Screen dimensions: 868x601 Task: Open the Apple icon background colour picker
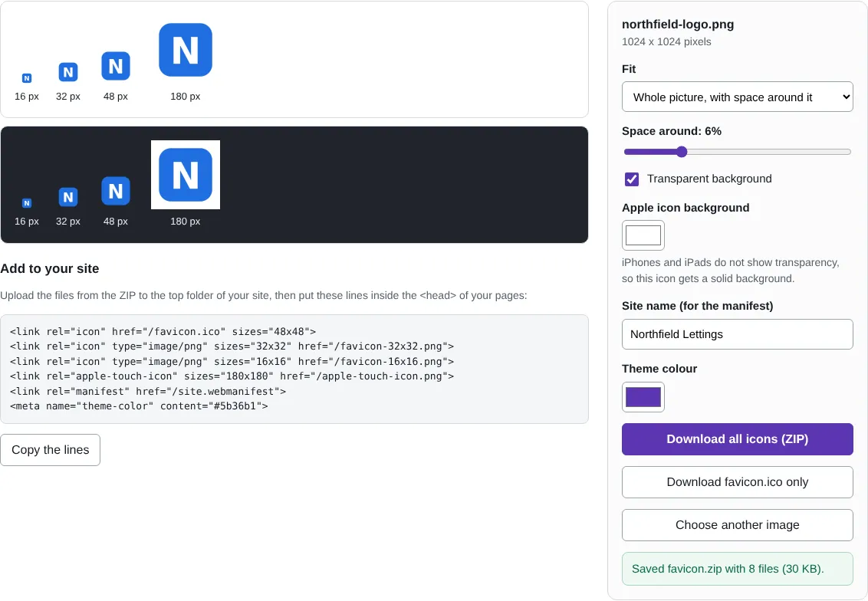point(643,235)
